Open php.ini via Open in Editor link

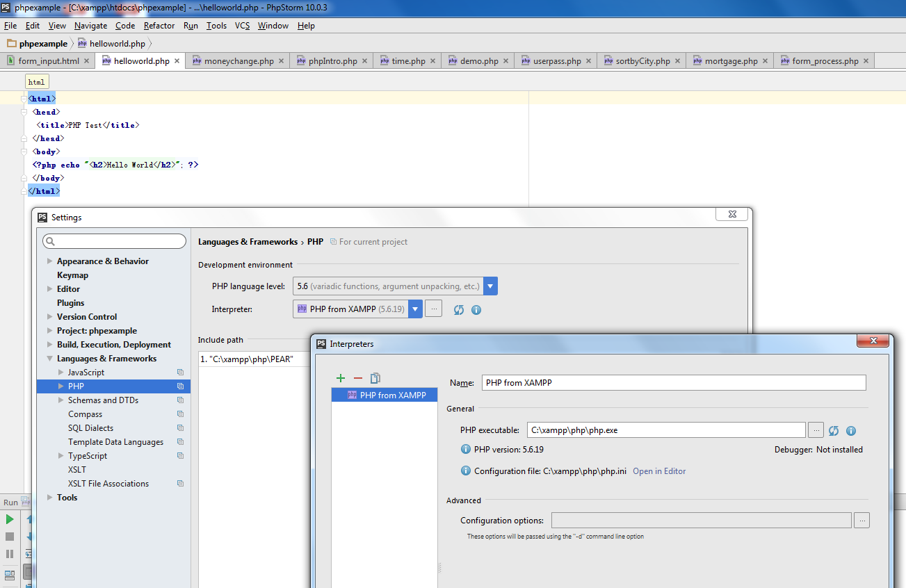[659, 471]
